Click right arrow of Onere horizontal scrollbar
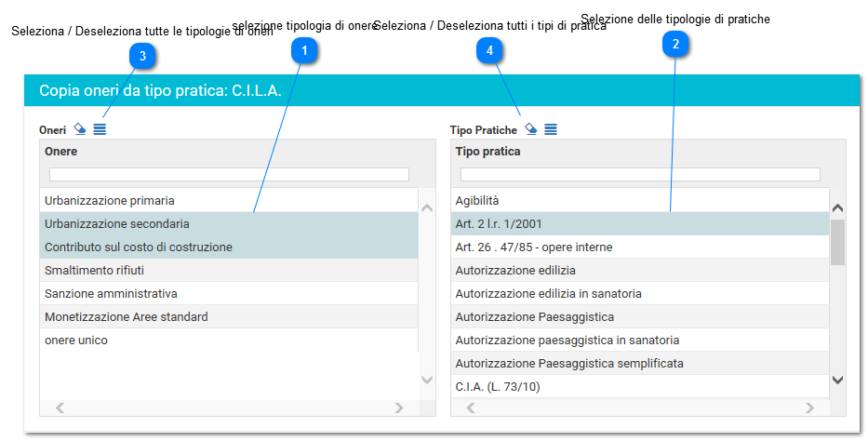Viewport: 868px width, 441px height. click(398, 408)
